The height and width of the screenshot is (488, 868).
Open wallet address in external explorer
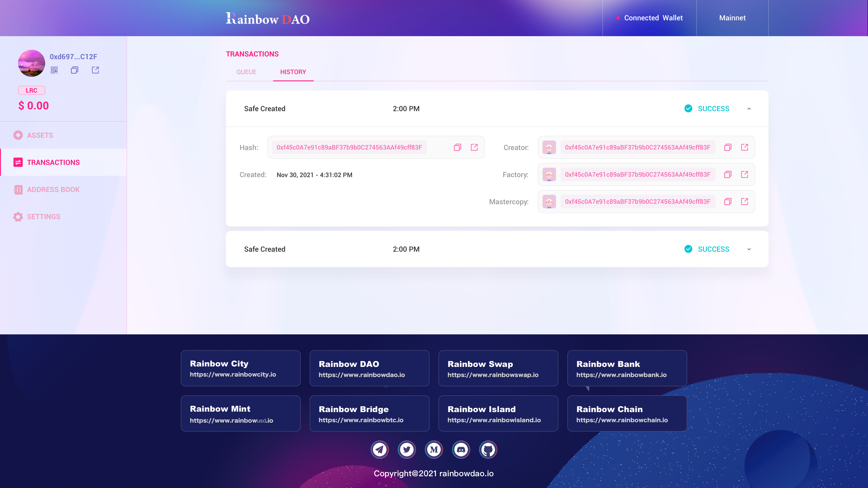95,70
